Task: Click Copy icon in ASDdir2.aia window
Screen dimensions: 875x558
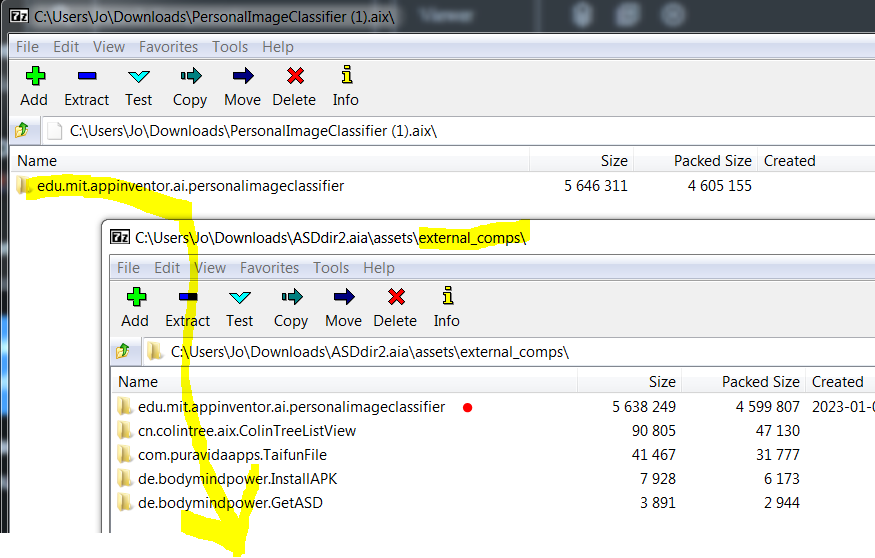Action: (291, 297)
